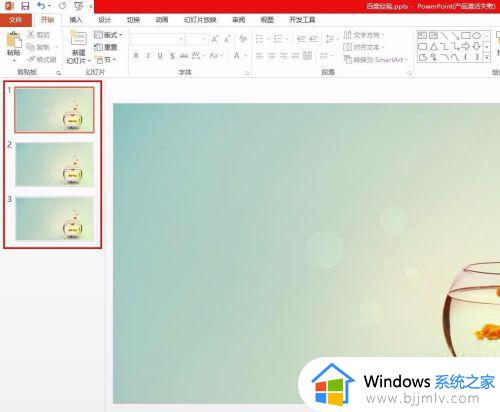Screen dimensions: 500x412
Task: Click the Paste clipboard icon
Action: (14, 40)
